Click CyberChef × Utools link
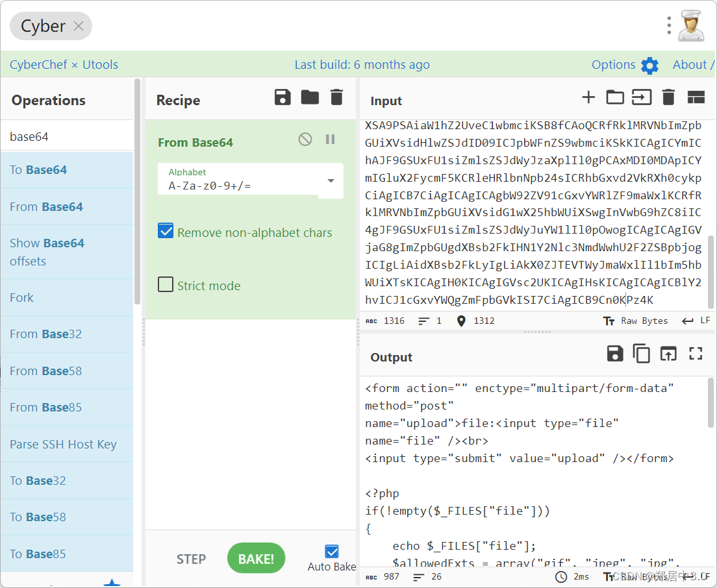The width and height of the screenshot is (717, 588). pos(64,65)
